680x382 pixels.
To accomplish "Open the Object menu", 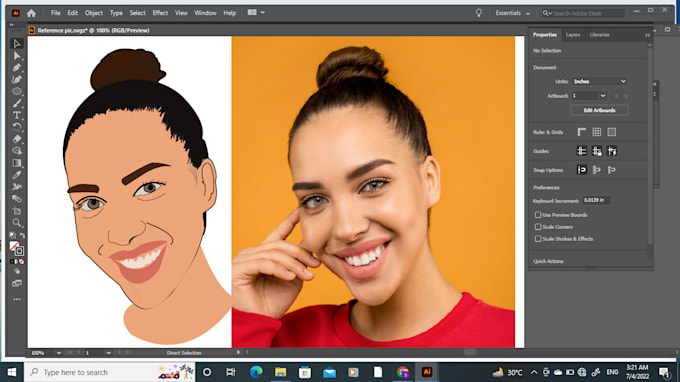I will click(x=94, y=13).
